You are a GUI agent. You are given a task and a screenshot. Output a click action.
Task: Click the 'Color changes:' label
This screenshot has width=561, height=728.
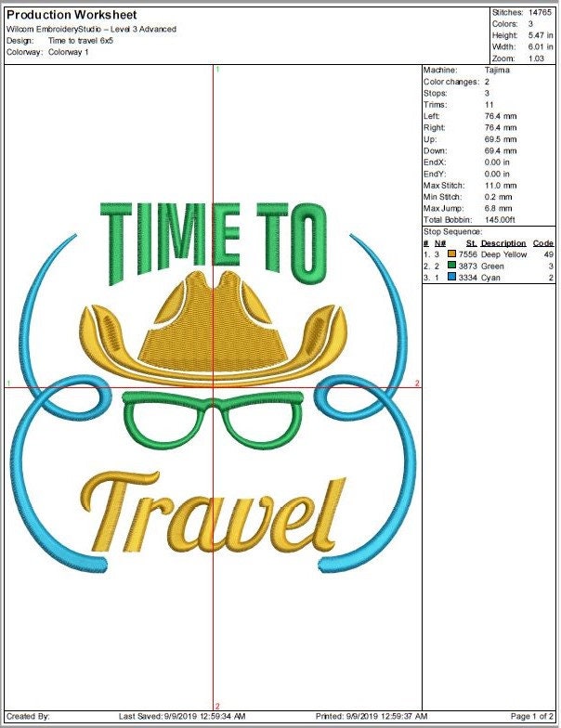pyautogui.click(x=451, y=82)
